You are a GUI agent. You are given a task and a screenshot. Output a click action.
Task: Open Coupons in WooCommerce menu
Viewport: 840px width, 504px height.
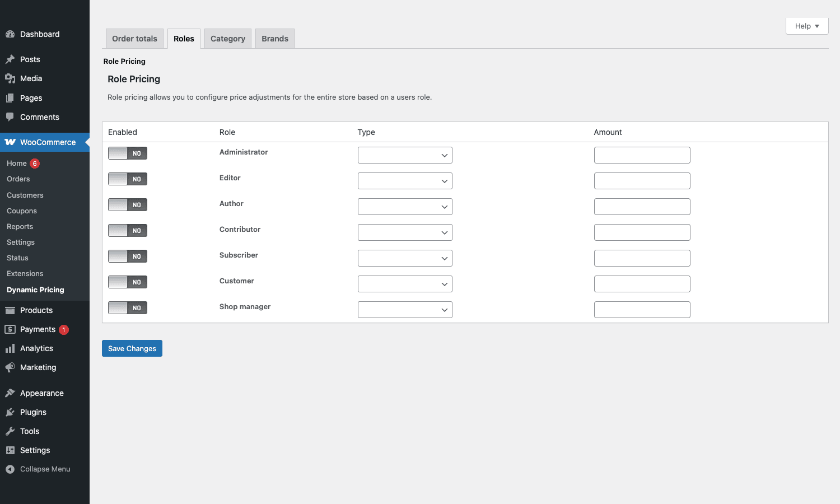click(x=22, y=211)
